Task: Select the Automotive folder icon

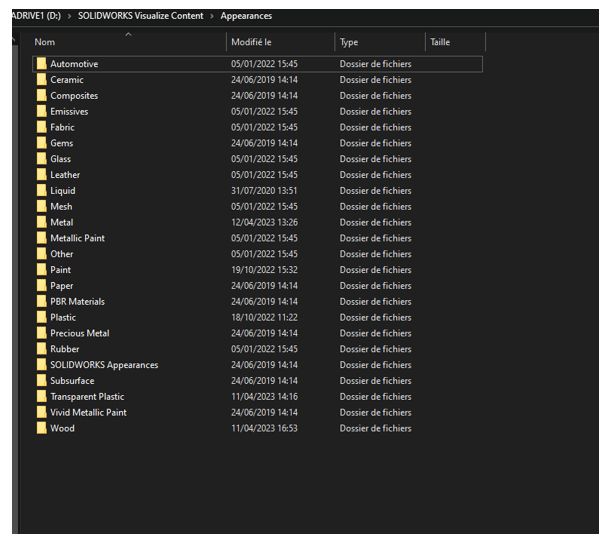Action: pos(42,64)
